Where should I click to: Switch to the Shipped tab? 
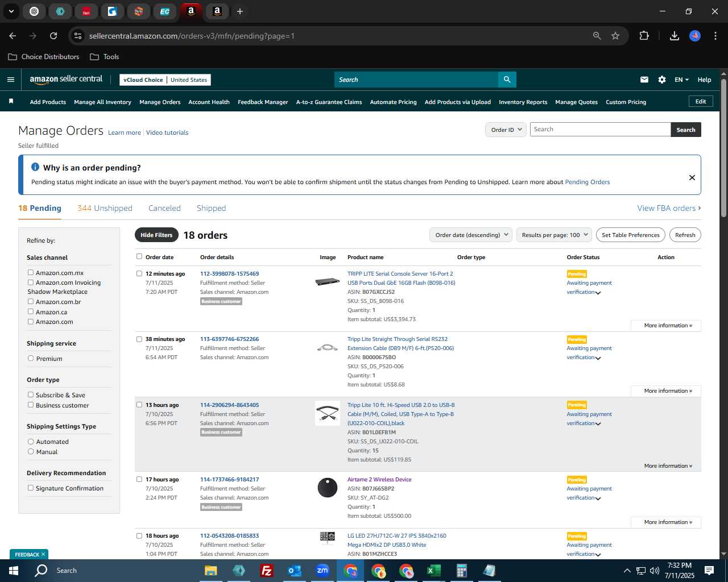point(211,208)
